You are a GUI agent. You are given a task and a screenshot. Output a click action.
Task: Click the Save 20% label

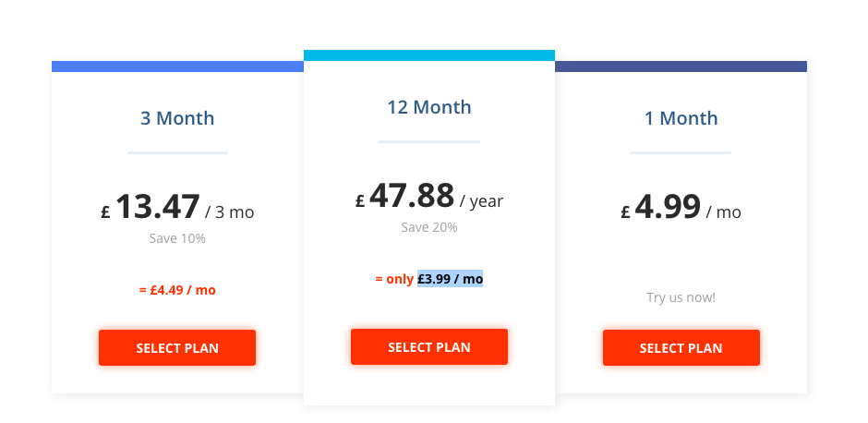[x=429, y=227]
